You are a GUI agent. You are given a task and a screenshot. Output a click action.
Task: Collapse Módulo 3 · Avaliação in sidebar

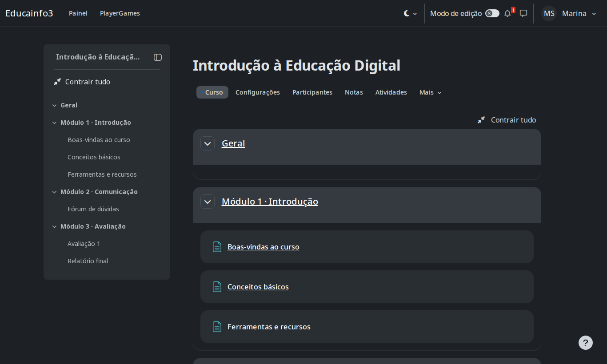55,227
